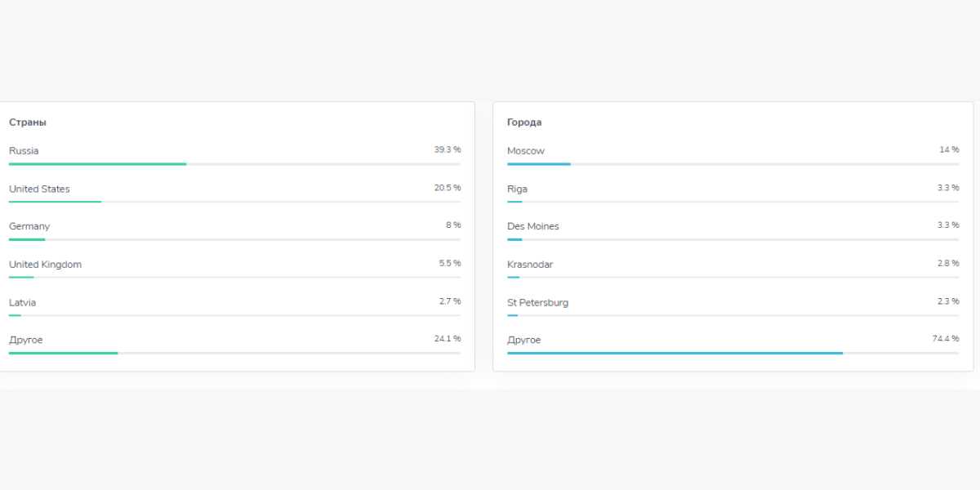Click the Города panel heading
The height and width of the screenshot is (490, 980).
coord(523,122)
